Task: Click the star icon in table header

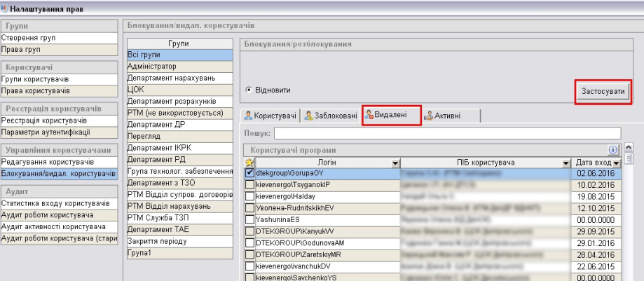Action: [x=249, y=163]
